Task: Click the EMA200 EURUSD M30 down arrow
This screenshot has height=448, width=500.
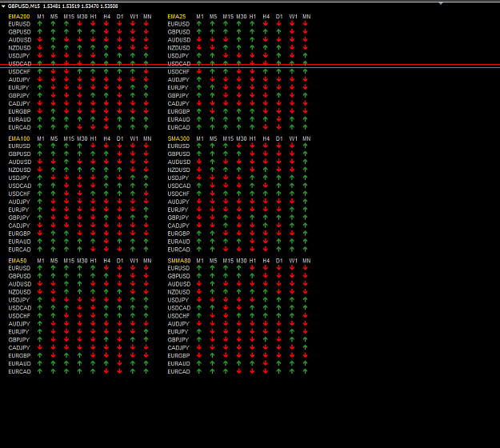Action: tap(80, 23)
